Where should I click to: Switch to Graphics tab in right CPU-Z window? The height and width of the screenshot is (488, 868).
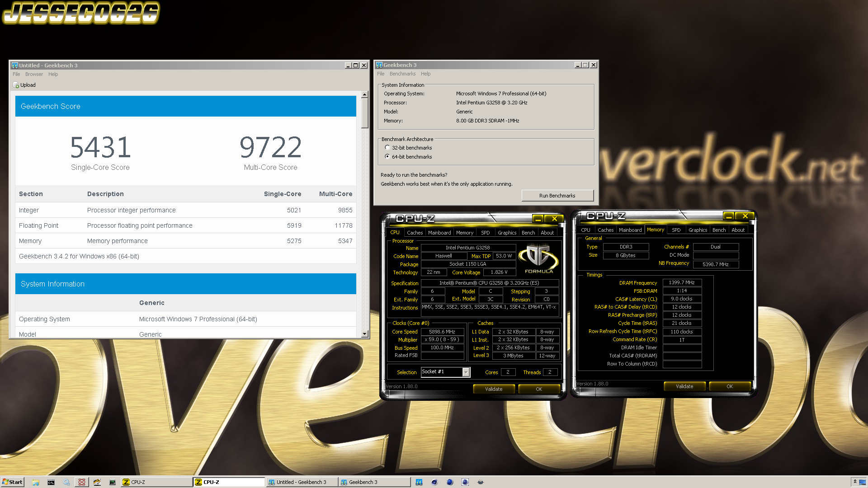click(698, 230)
